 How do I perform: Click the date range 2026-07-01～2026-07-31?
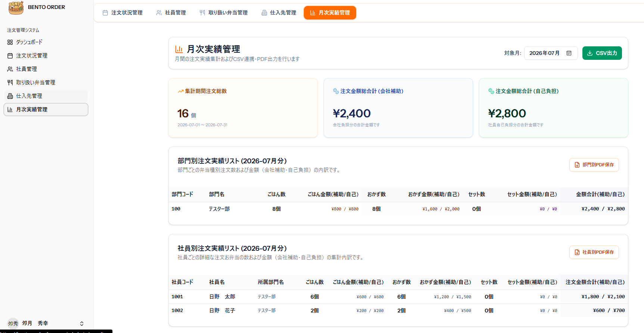point(202,125)
